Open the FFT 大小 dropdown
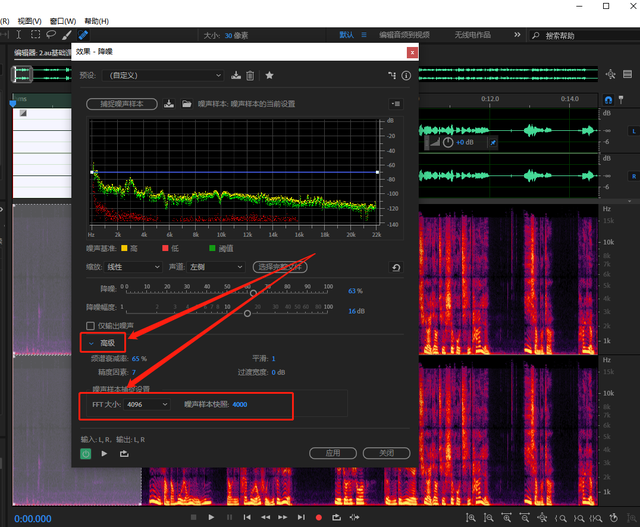This screenshot has height=527, width=640. click(148, 404)
